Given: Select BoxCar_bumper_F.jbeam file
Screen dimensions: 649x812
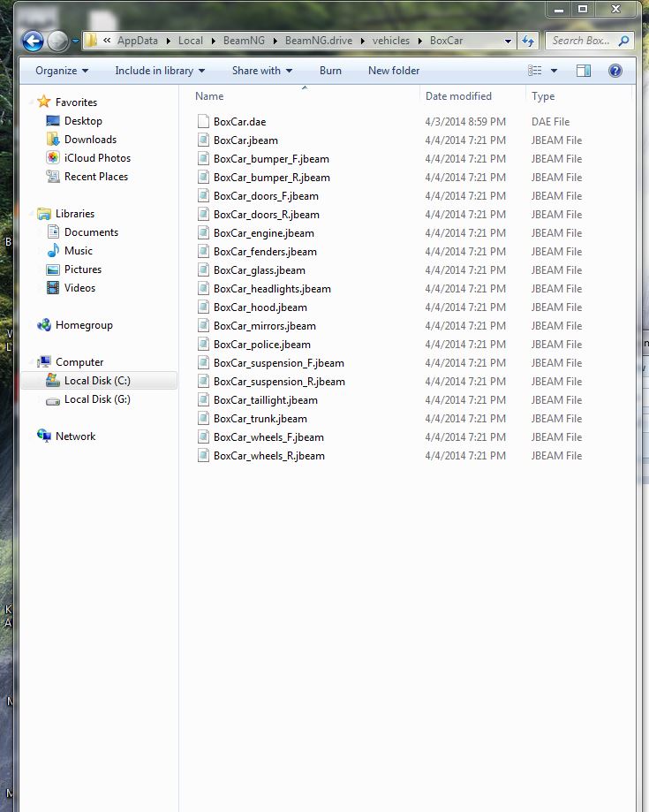Looking at the screenshot, I should (271, 159).
